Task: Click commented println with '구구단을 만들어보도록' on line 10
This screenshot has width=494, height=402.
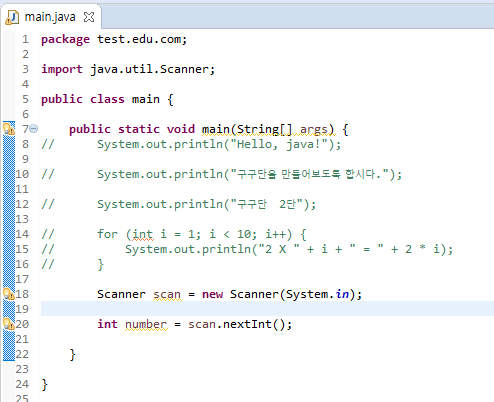Action: [x=249, y=174]
